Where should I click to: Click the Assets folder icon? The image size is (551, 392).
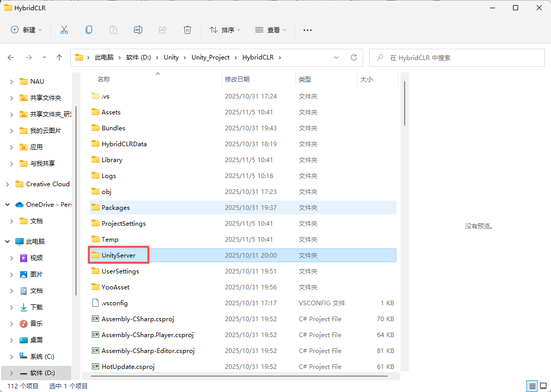pos(95,112)
